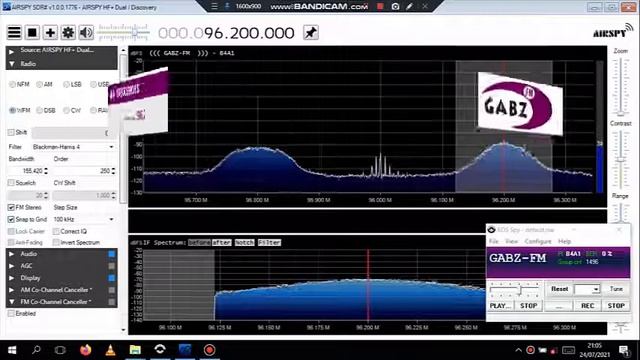The image size is (640, 360).
Task: Click the REC button in RDS Spy
Action: tap(587, 306)
